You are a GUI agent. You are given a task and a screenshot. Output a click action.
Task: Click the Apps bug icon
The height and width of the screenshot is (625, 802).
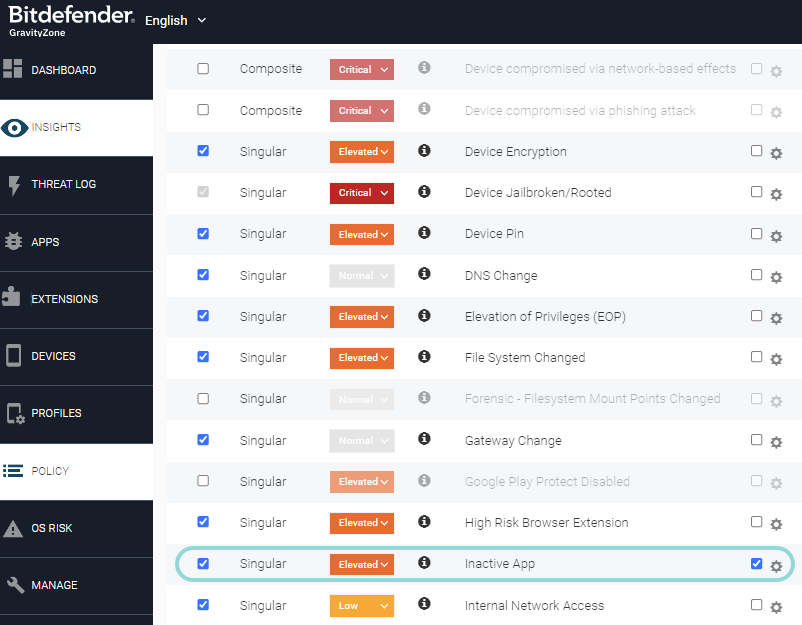(x=14, y=242)
